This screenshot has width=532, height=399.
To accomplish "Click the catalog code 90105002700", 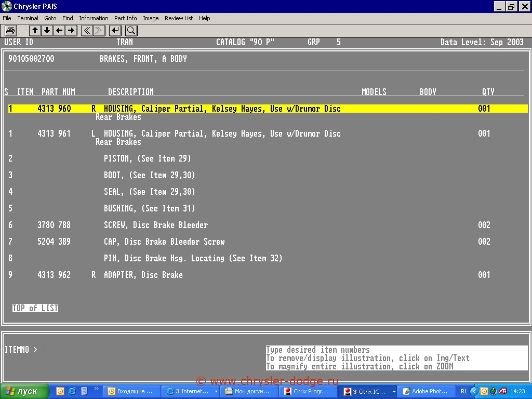I will 31,59.
